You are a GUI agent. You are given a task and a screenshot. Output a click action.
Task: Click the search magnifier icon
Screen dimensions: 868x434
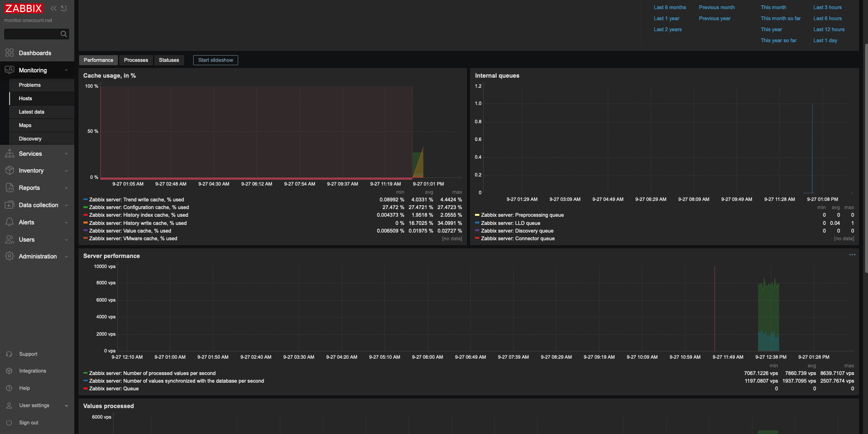click(x=64, y=34)
